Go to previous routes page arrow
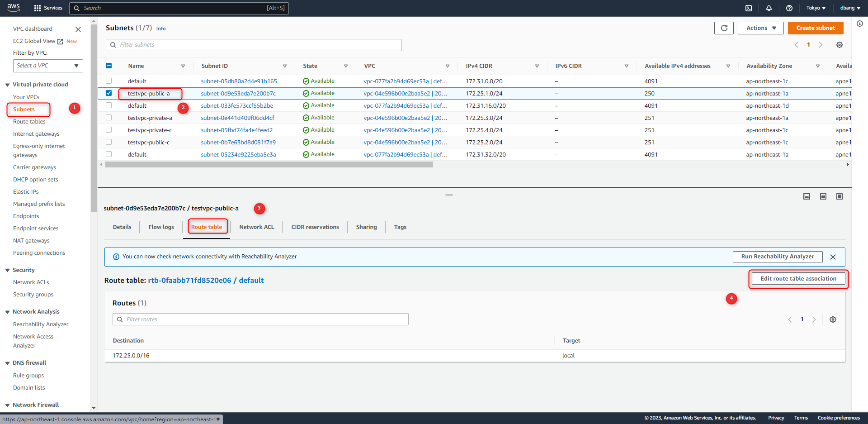The height and width of the screenshot is (424, 868). click(790, 319)
